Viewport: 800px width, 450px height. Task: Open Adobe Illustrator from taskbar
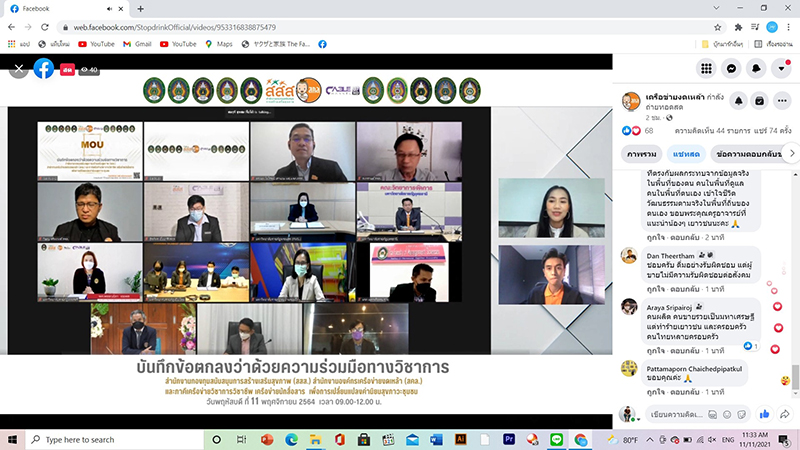pos(460,439)
